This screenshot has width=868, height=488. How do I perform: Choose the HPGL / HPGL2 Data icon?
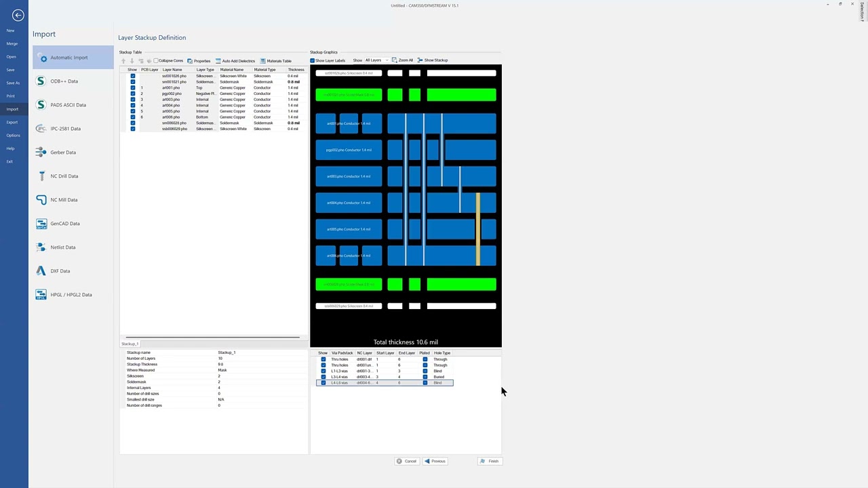pos(41,295)
